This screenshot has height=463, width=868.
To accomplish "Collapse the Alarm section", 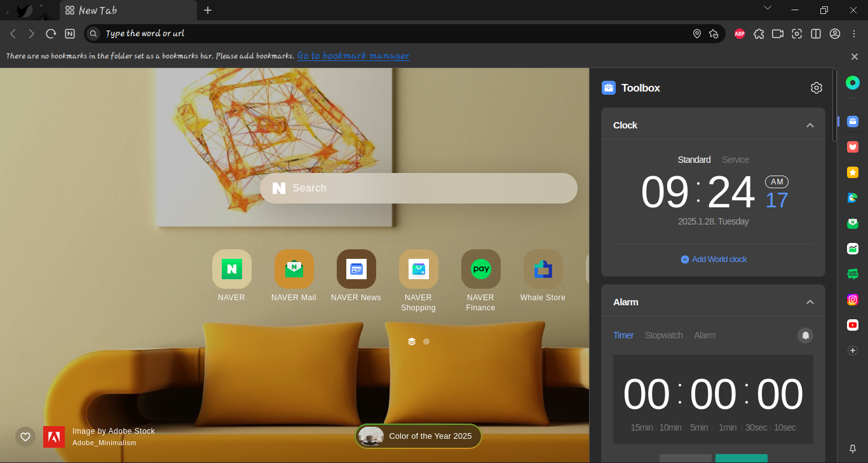I will coord(810,302).
